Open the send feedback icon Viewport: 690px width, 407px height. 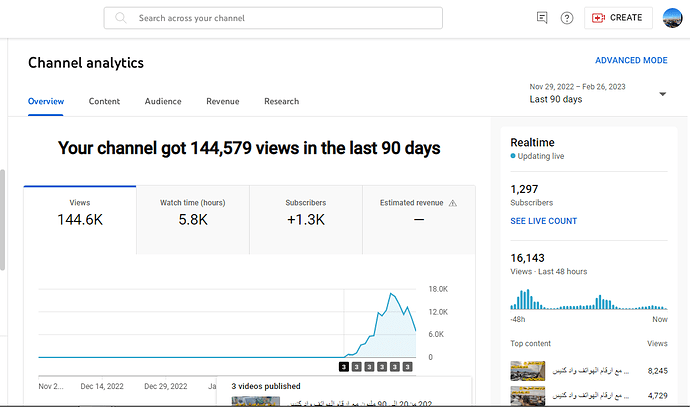point(542,18)
